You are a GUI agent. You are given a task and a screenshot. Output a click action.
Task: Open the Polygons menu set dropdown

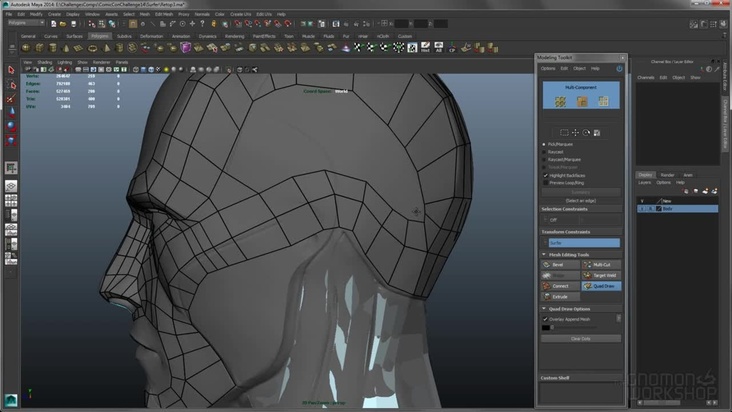tap(29, 21)
